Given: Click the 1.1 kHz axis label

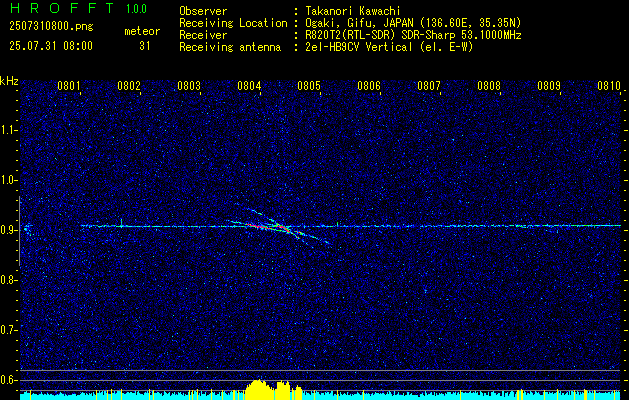Looking at the screenshot, I should pos(8,130).
